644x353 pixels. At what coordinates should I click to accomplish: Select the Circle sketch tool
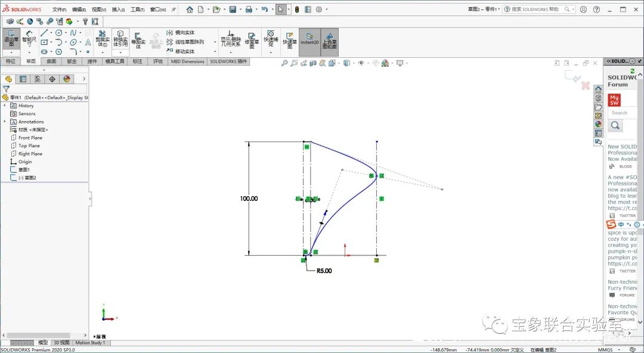point(58,32)
